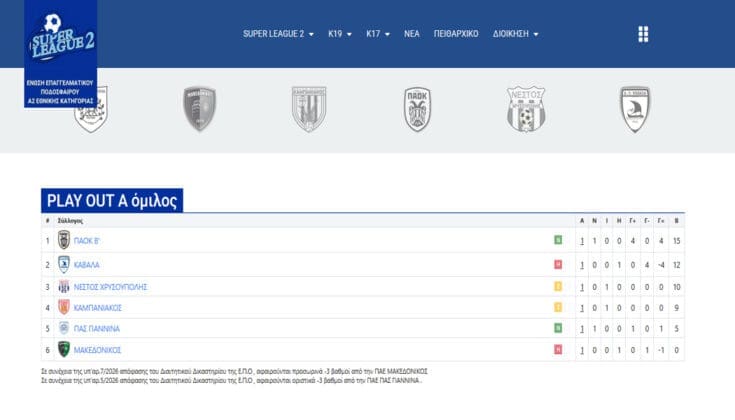Open the ΠΕΙΘΑΡΧΙΚΟ menu item
The height and width of the screenshot is (420, 735).
[x=455, y=34]
